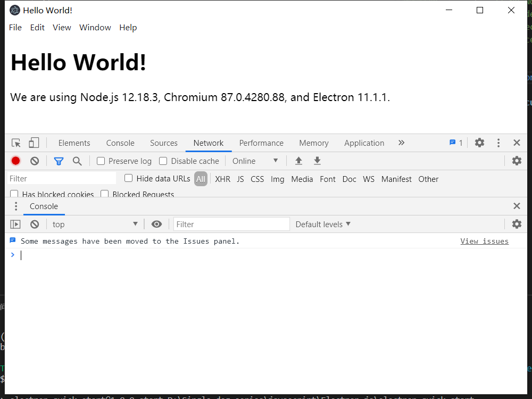Image resolution: width=532 pixels, height=399 pixels.
Task: Click the View issues link
Action: [x=484, y=241]
